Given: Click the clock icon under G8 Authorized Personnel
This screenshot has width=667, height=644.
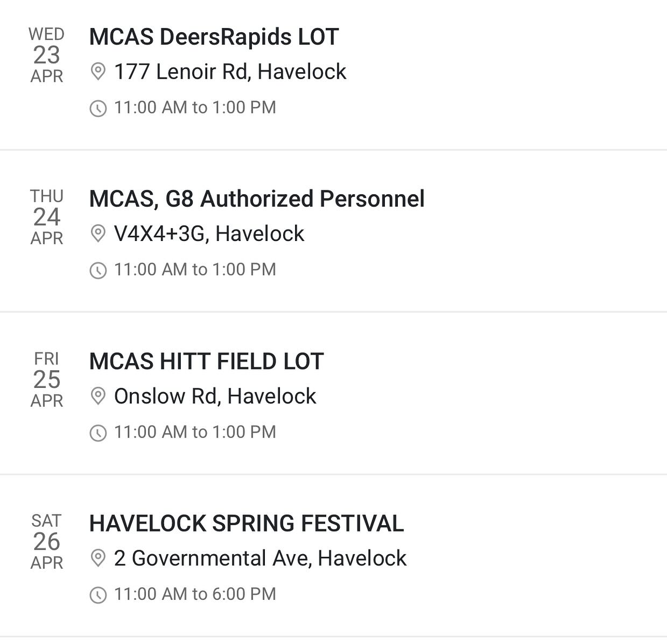Looking at the screenshot, I should (x=97, y=270).
